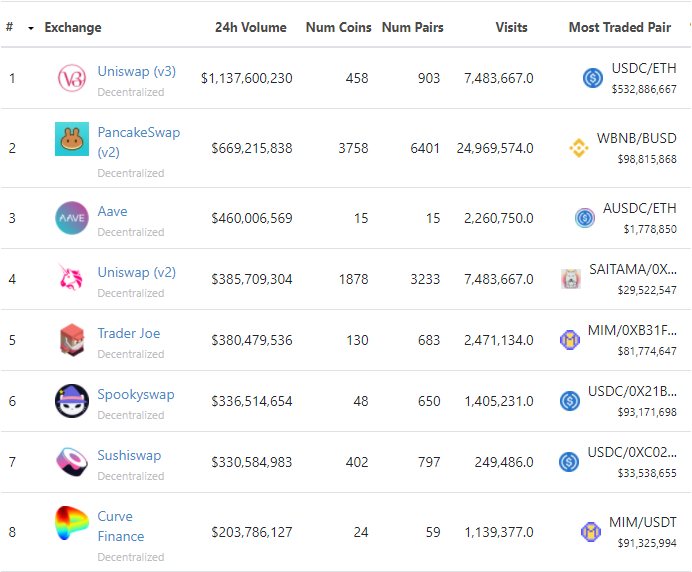This screenshot has width=692, height=572.
Task: Sort table by Visits header
Action: [511, 28]
